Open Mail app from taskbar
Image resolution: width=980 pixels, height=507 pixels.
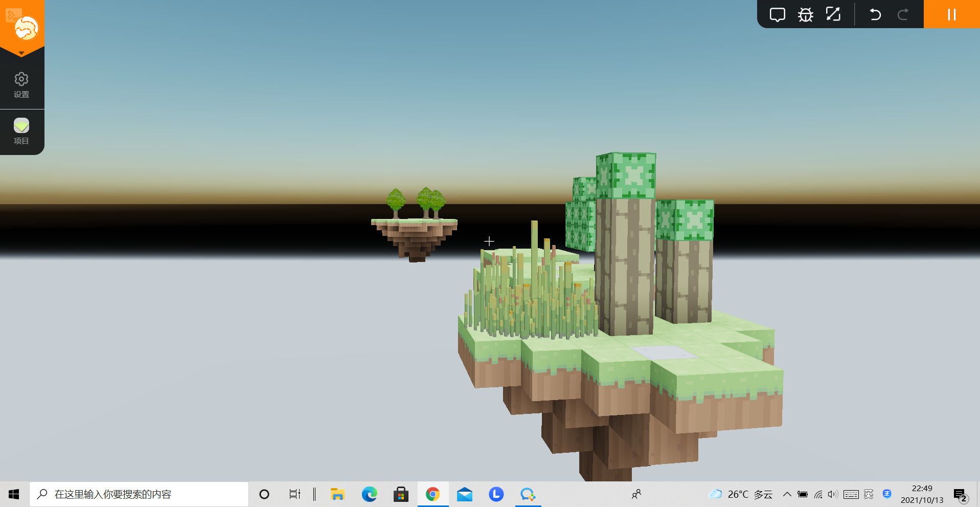click(465, 494)
